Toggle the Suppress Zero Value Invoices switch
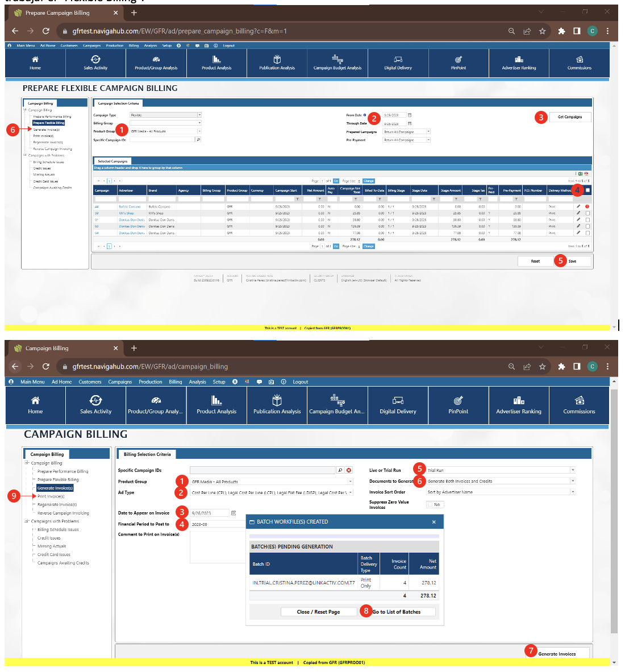Viewport: 625px width, 672px height. [x=434, y=504]
